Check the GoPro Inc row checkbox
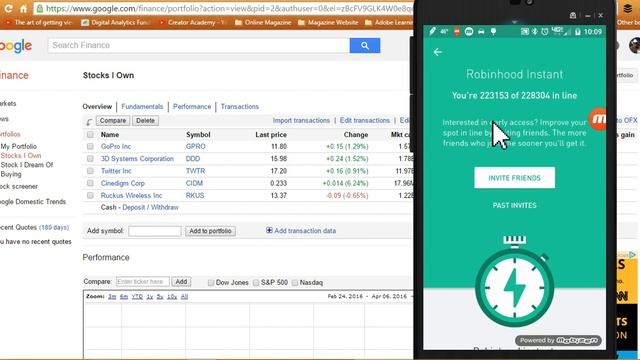The width and height of the screenshot is (640, 360). click(90, 146)
